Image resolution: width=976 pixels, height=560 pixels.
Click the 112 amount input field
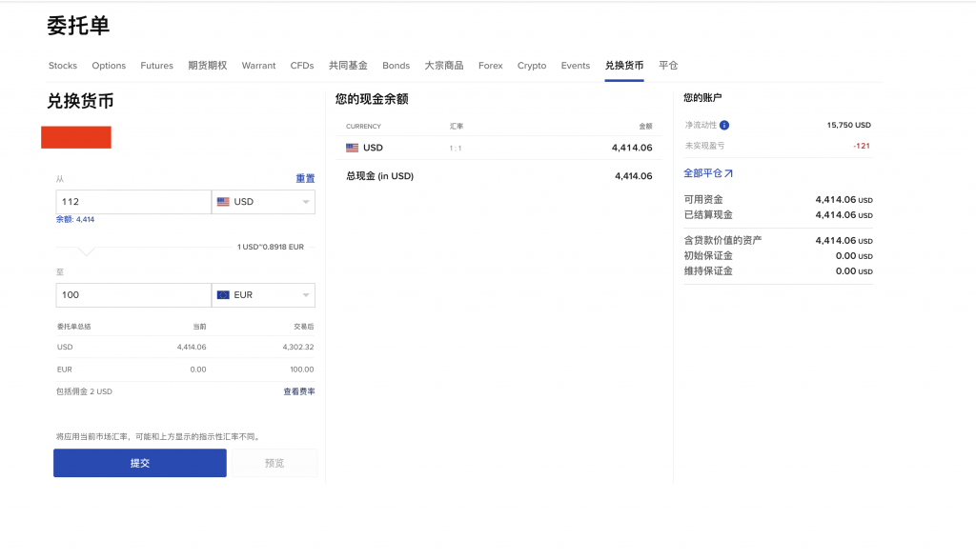point(133,201)
